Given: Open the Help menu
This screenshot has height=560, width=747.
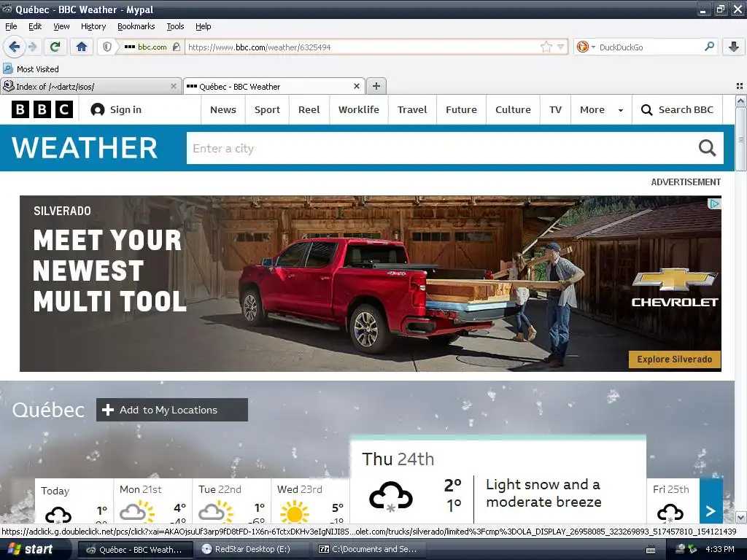Looking at the screenshot, I should [x=203, y=26].
